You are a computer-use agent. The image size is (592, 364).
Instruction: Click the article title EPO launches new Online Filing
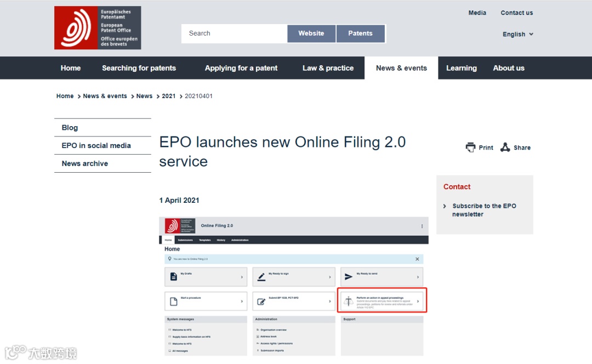pyautogui.click(x=282, y=152)
